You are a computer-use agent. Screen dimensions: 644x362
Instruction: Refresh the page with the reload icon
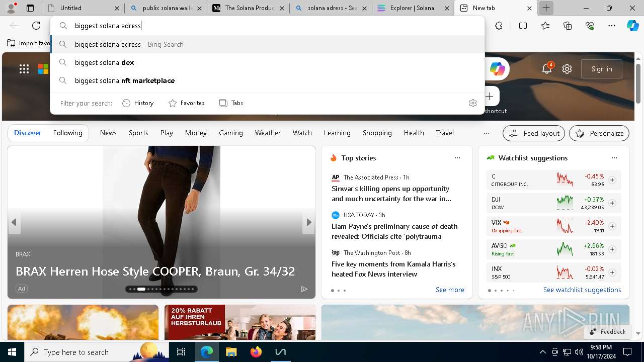click(x=36, y=26)
